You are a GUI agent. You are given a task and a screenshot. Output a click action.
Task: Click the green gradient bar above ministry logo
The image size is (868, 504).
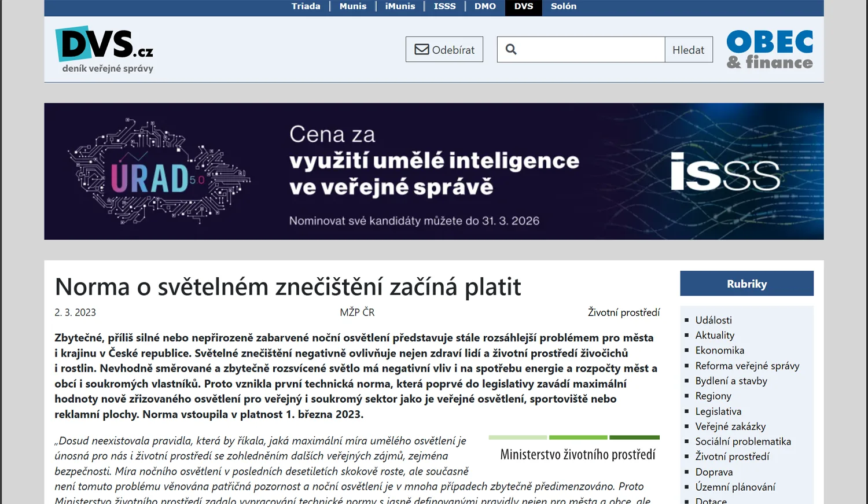coord(573,437)
